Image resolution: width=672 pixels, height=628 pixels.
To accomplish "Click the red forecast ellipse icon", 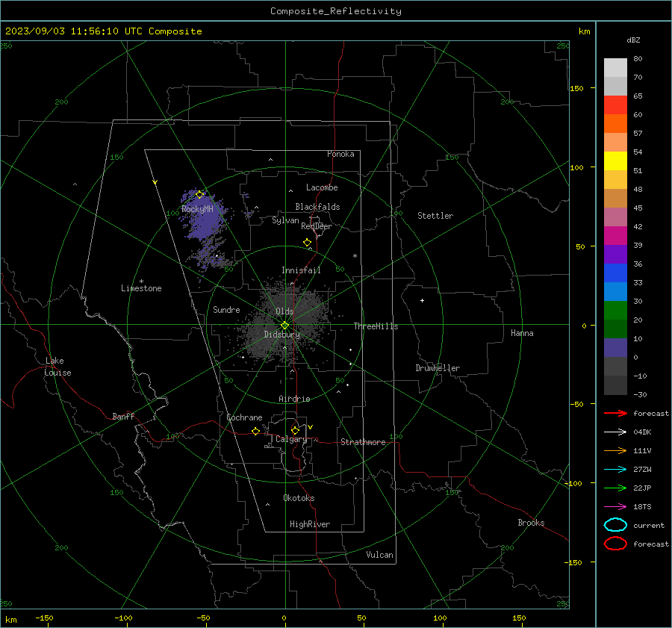I will coord(615,544).
